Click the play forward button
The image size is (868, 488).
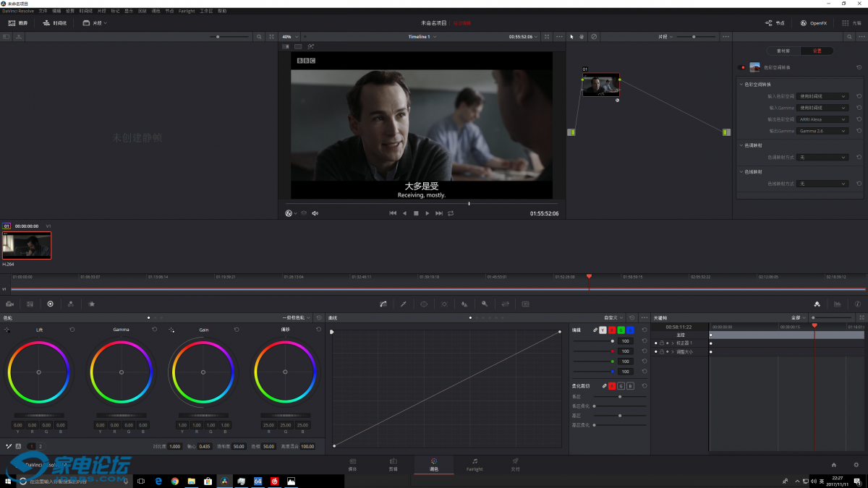click(427, 213)
